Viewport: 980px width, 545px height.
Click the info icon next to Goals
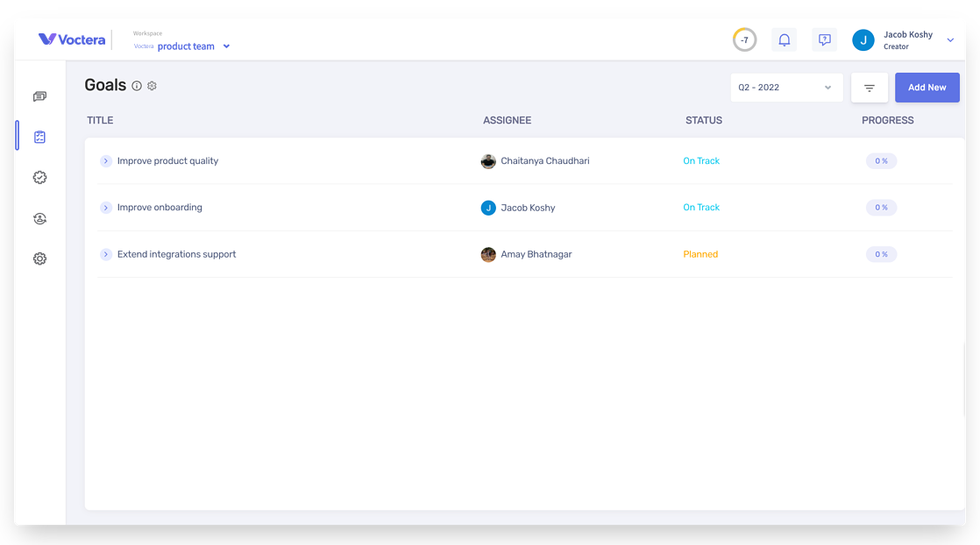coord(137,86)
